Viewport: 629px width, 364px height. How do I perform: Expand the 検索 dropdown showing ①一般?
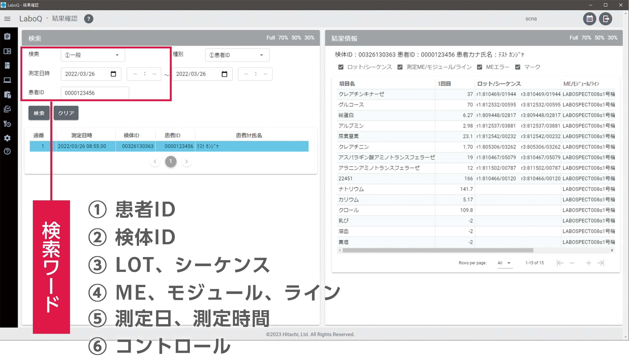click(x=93, y=55)
